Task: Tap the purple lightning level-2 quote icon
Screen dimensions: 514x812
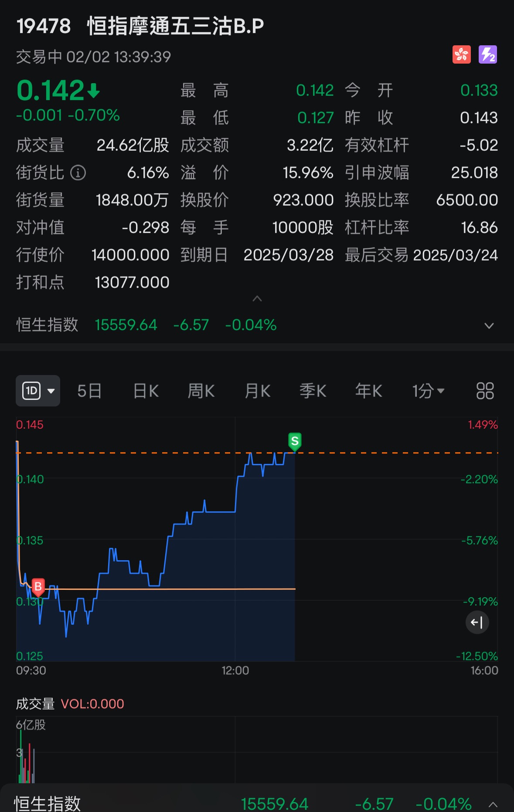Action: [x=488, y=54]
